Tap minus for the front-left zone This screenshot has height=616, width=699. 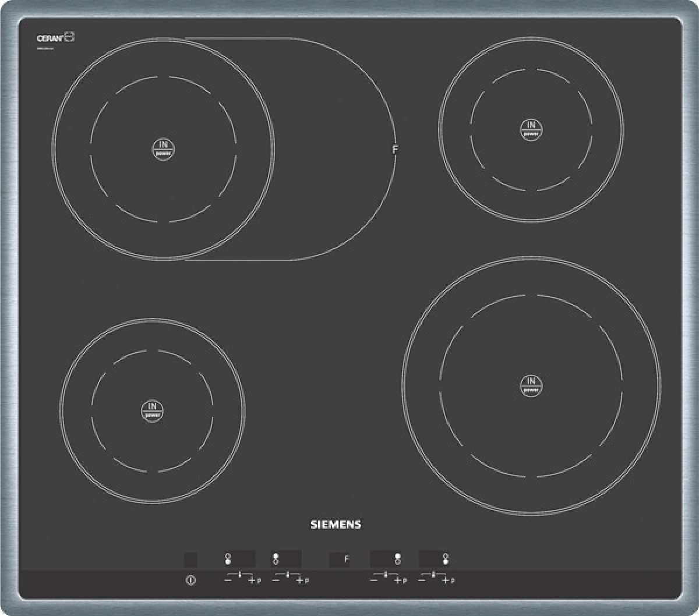227,580
